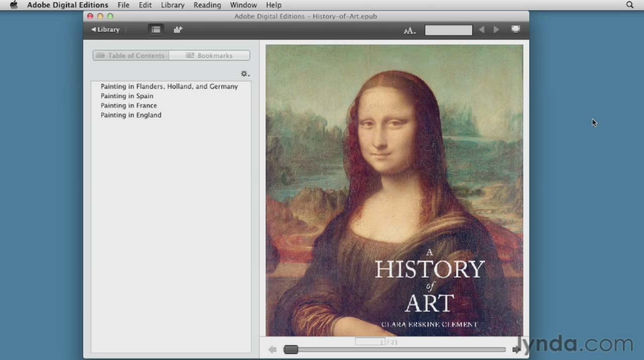Open Spotlight search magnifier icon
This screenshot has width=644, height=360.
pyautogui.click(x=630, y=5)
